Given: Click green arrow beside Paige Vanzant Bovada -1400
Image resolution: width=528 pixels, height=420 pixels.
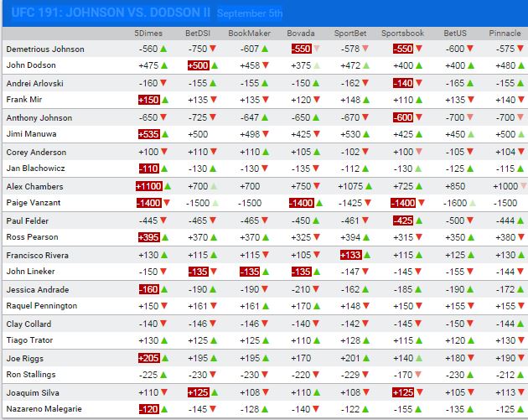Looking at the screenshot, I should tap(319, 203).
